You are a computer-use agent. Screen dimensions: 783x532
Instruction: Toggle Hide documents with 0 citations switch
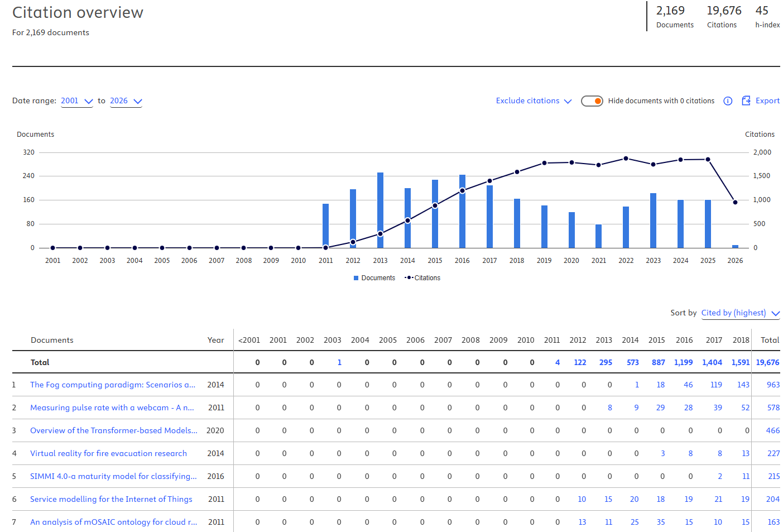pos(592,101)
